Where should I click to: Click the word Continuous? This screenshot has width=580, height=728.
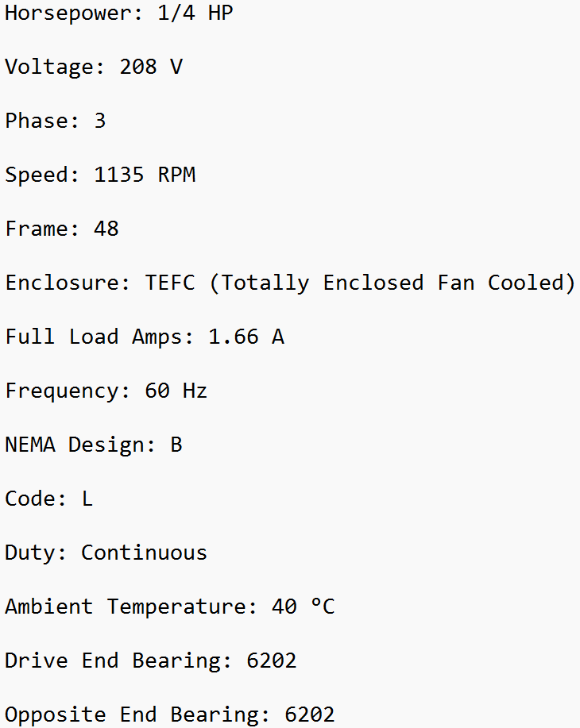tap(144, 553)
